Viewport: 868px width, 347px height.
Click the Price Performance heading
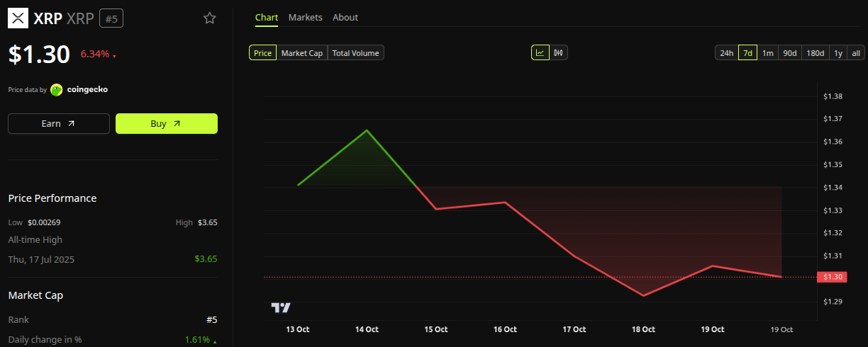[52, 198]
